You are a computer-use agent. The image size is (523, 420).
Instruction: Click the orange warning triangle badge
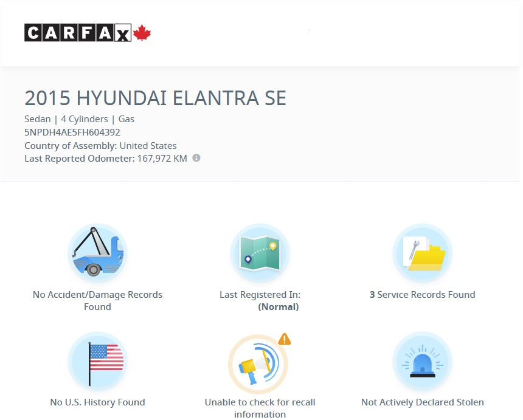coord(284,340)
